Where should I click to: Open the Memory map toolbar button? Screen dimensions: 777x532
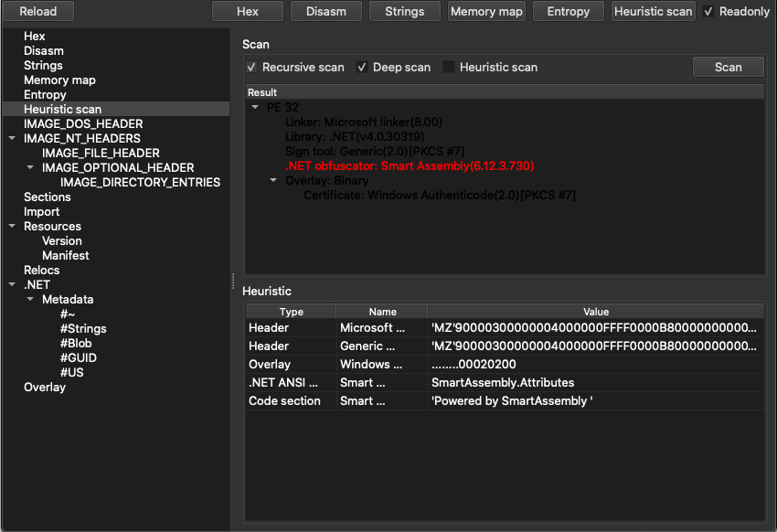(x=486, y=11)
